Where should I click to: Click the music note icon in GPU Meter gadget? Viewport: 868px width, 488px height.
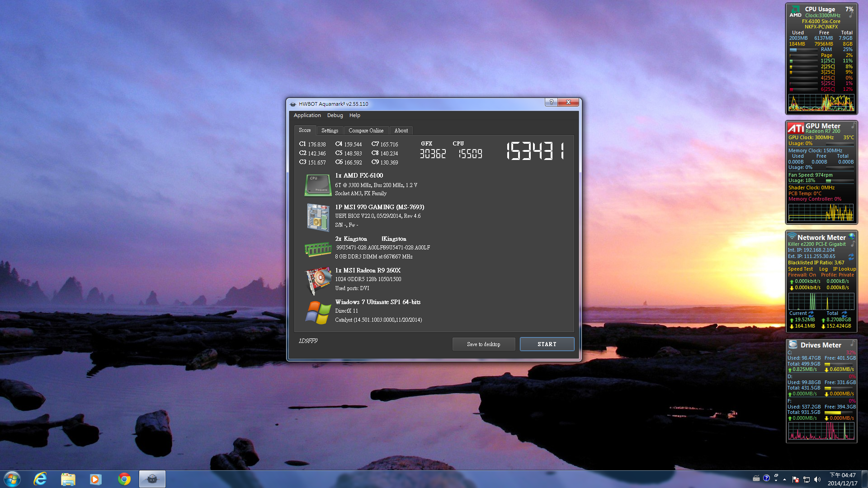point(854,125)
